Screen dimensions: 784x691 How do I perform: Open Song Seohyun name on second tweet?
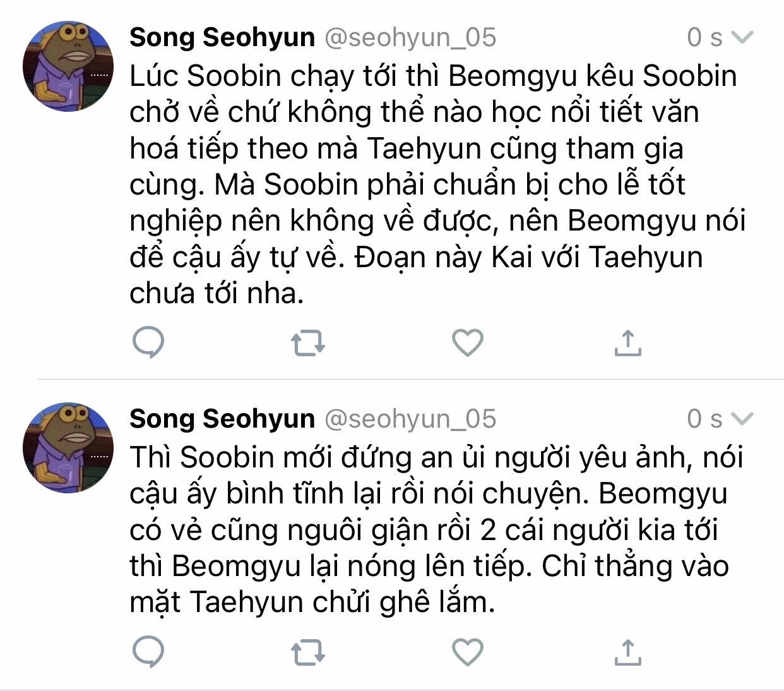click(222, 419)
